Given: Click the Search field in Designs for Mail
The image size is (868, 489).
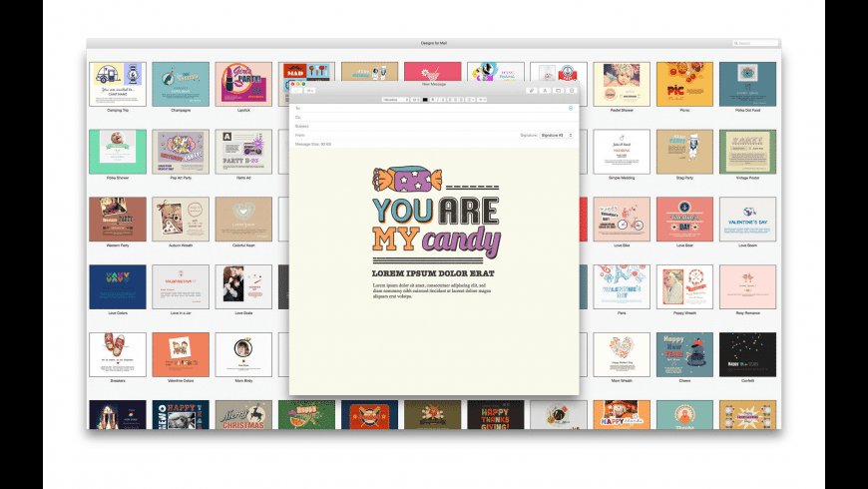Looking at the screenshot, I should (x=755, y=43).
